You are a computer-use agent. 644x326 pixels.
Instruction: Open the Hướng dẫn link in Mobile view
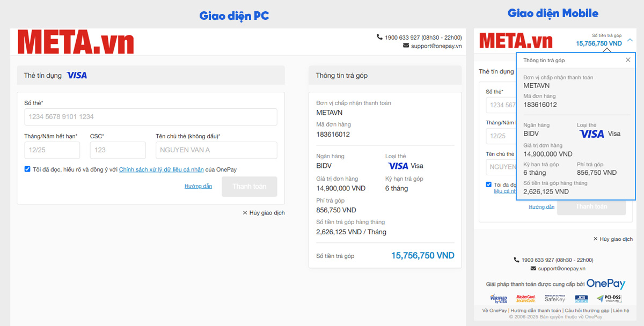(541, 207)
